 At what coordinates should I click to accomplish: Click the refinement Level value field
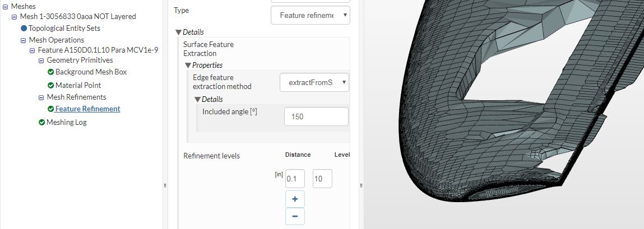coord(322,179)
